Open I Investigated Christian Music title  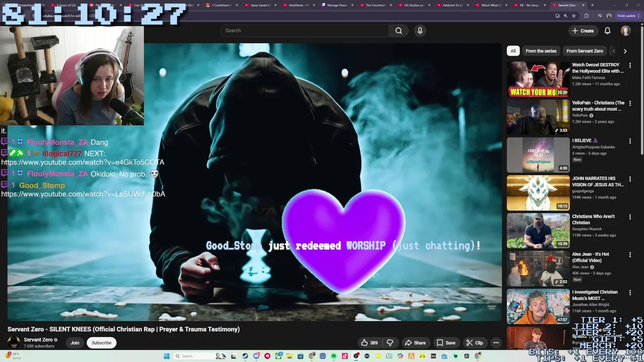(595, 295)
